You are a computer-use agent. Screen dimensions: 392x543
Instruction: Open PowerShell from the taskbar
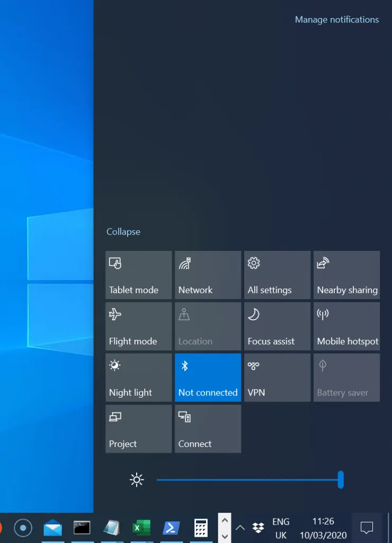(171, 528)
